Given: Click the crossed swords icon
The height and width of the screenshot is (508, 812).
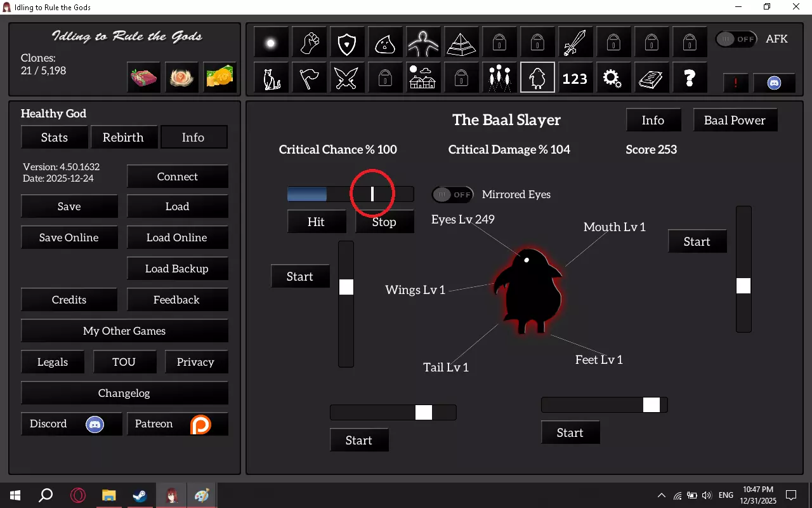Looking at the screenshot, I should point(346,79).
